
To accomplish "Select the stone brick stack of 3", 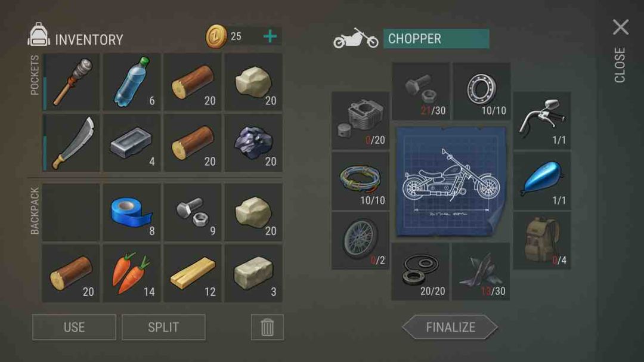I will click(x=253, y=273).
